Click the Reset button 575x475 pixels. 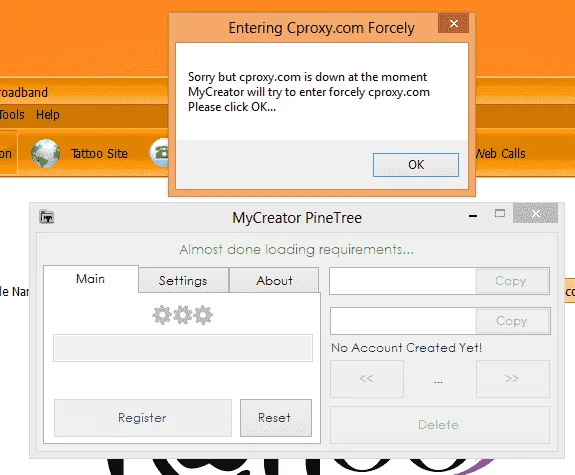pos(276,418)
